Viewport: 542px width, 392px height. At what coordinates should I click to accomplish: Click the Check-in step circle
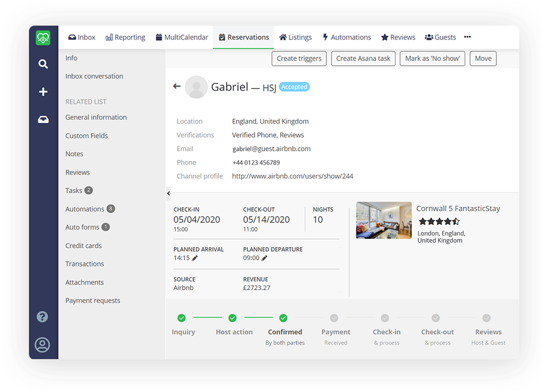tap(385, 318)
